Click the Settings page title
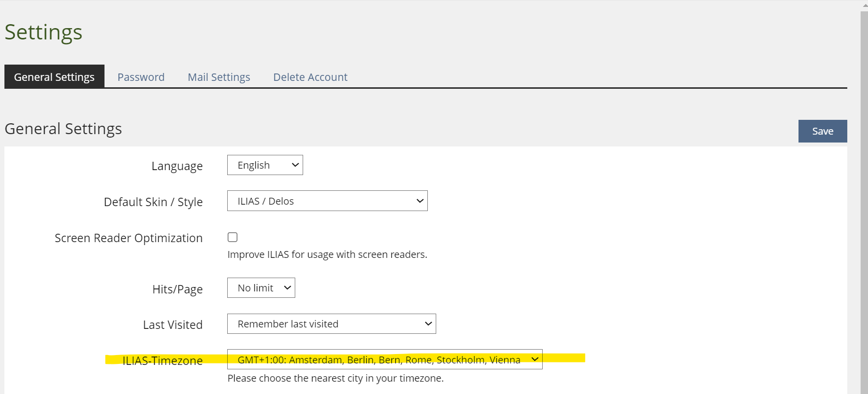The image size is (868, 394). coord(43,33)
